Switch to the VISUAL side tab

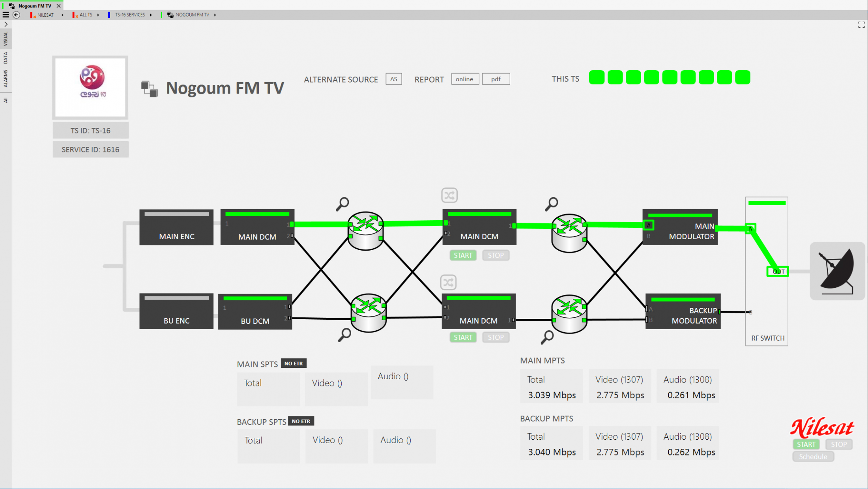tap(6, 39)
